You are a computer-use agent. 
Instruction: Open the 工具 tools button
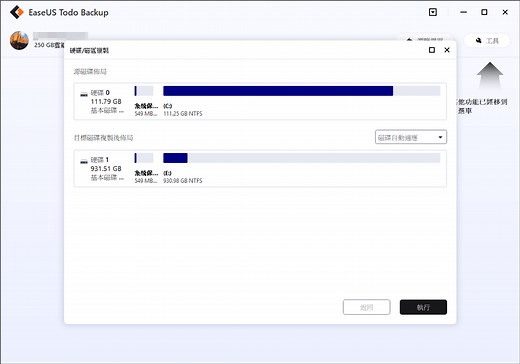[487, 41]
